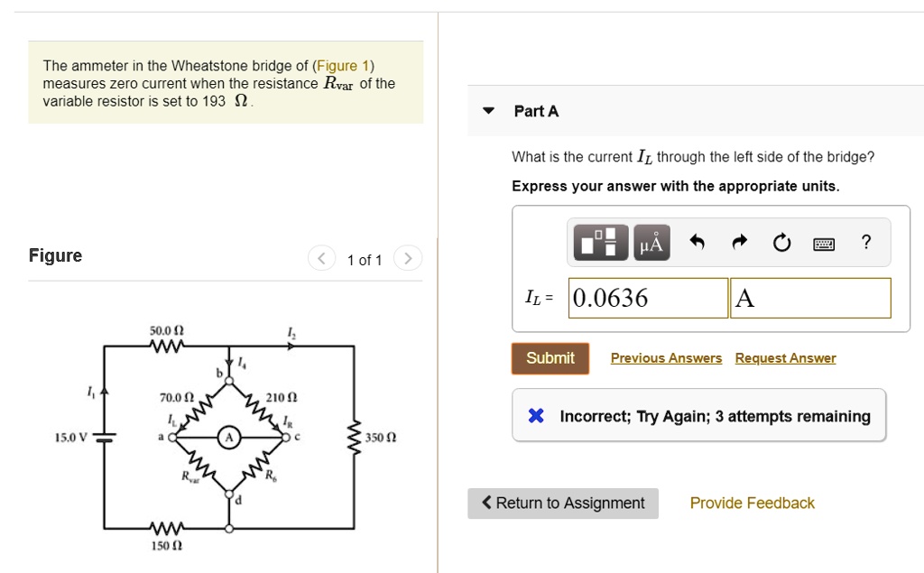This screenshot has height=573, width=924.
Task: Undo the last answer edit
Action: coord(696,242)
